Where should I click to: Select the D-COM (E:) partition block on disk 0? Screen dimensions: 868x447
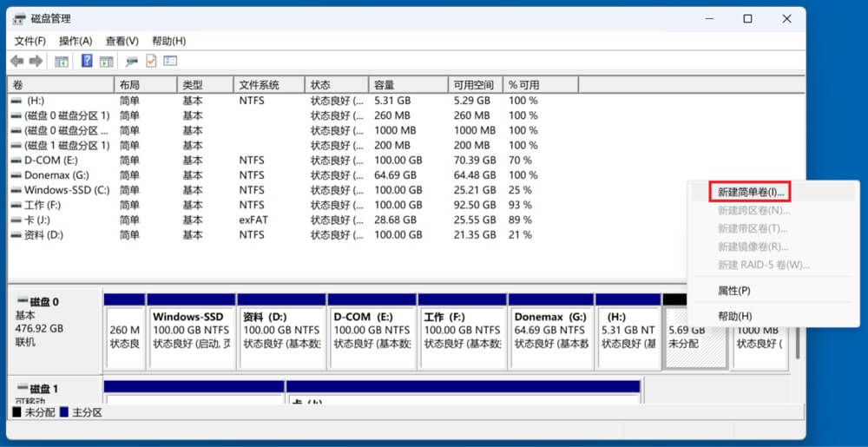pyautogui.click(x=371, y=331)
